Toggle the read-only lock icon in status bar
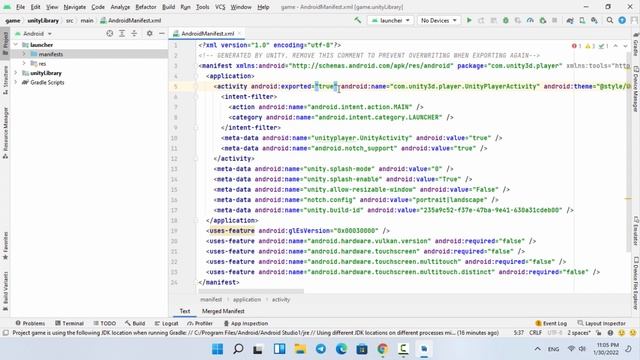This screenshot has height=360, width=640. pyautogui.click(x=599, y=333)
